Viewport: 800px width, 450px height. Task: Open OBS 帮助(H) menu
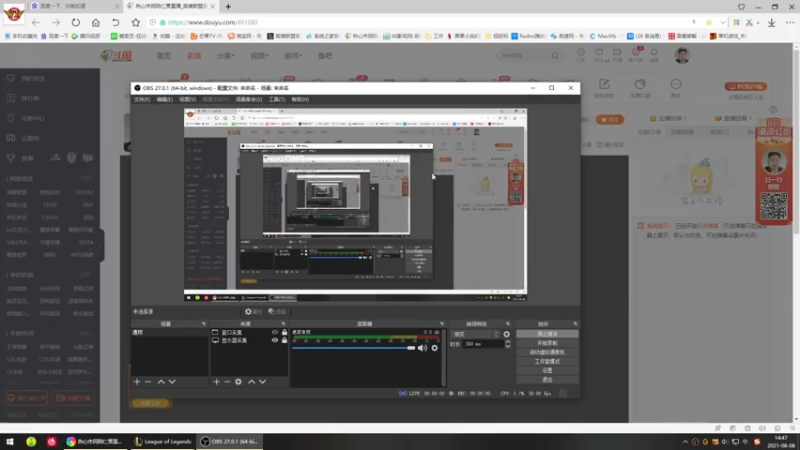click(300, 99)
